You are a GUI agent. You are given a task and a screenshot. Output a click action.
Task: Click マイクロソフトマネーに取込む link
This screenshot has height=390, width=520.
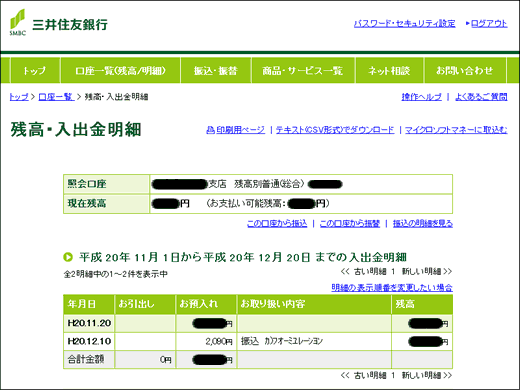456,130
